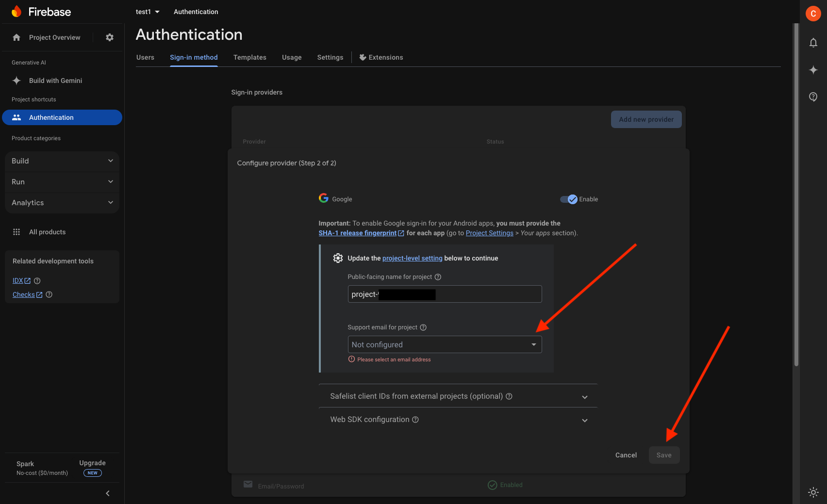Click help icon for Support email

coord(423,327)
